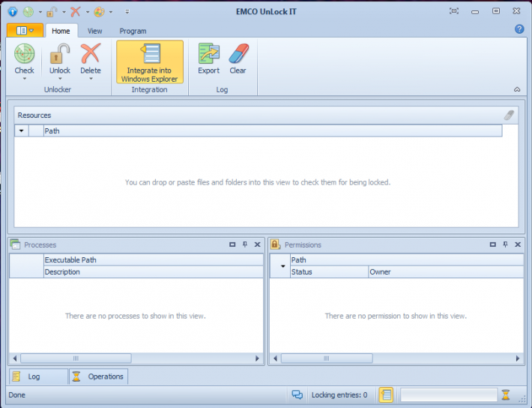Click the app icon in title bar
This screenshot has height=408, width=532.
point(13,12)
